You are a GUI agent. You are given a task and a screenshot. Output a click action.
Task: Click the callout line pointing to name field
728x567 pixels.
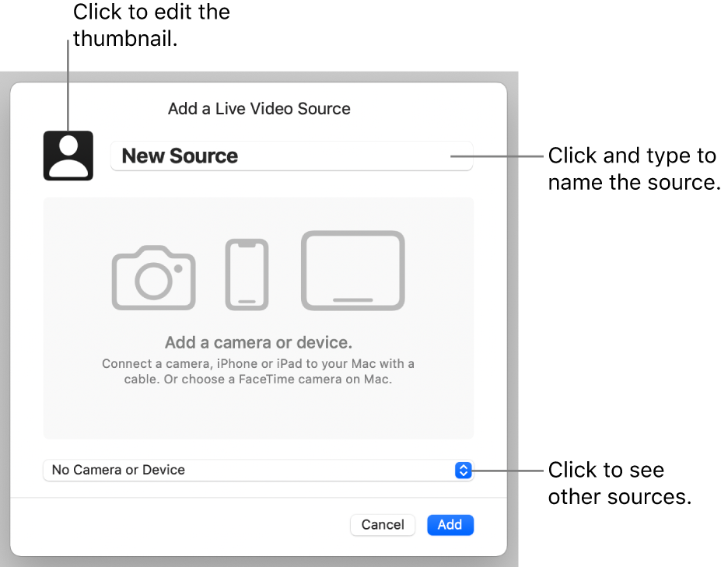pos(498,156)
